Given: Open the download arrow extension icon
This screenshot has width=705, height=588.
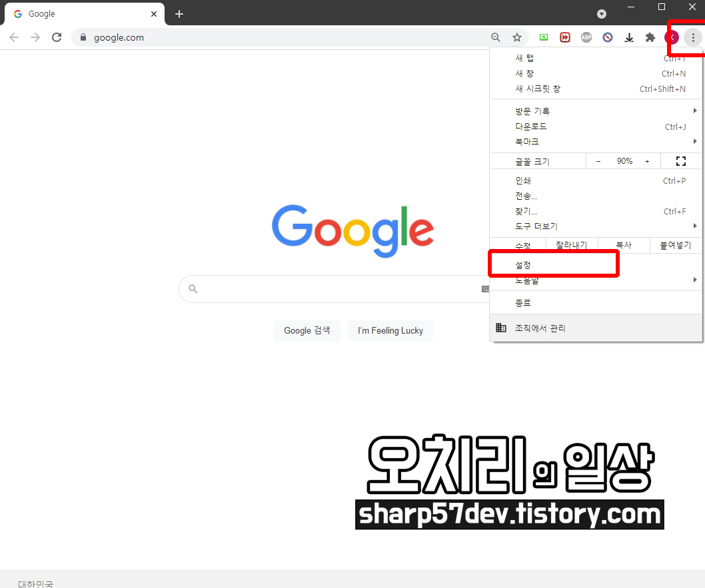Looking at the screenshot, I should pyautogui.click(x=629, y=37).
